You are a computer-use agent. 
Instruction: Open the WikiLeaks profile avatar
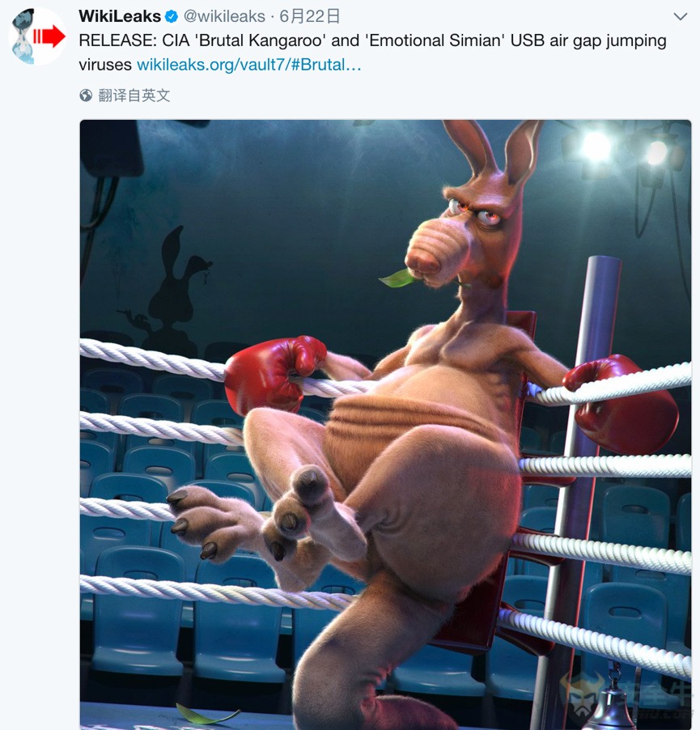[x=38, y=36]
